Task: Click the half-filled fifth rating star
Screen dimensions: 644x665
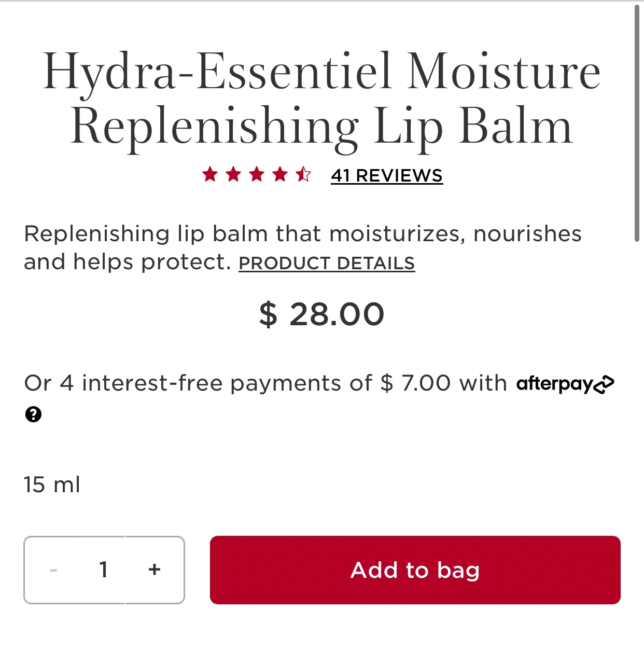Action: point(303,174)
